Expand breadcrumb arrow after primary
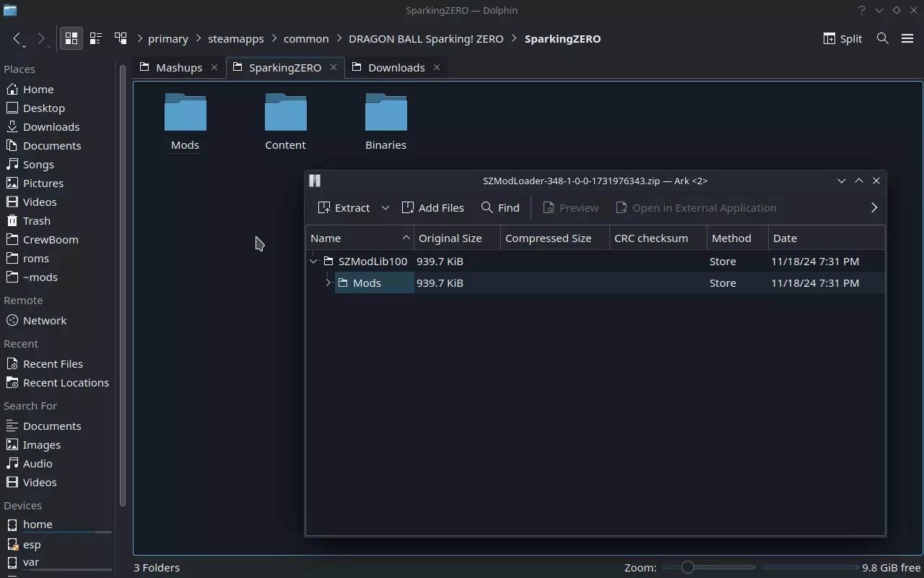This screenshot has height=578, width=924. coord(199,38)
